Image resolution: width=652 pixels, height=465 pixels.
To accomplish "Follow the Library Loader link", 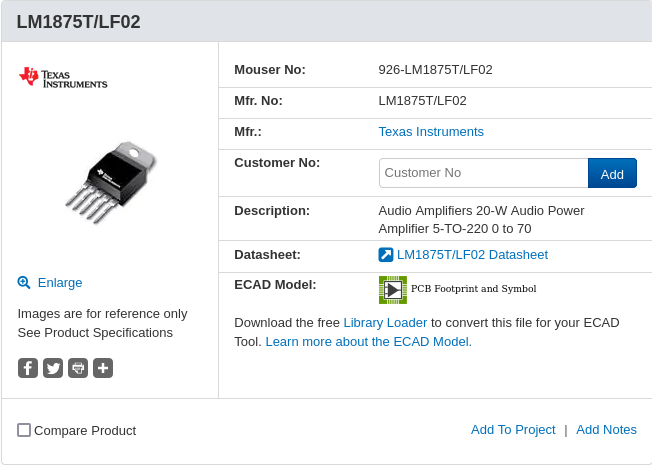I will click(x=385, y=322).
